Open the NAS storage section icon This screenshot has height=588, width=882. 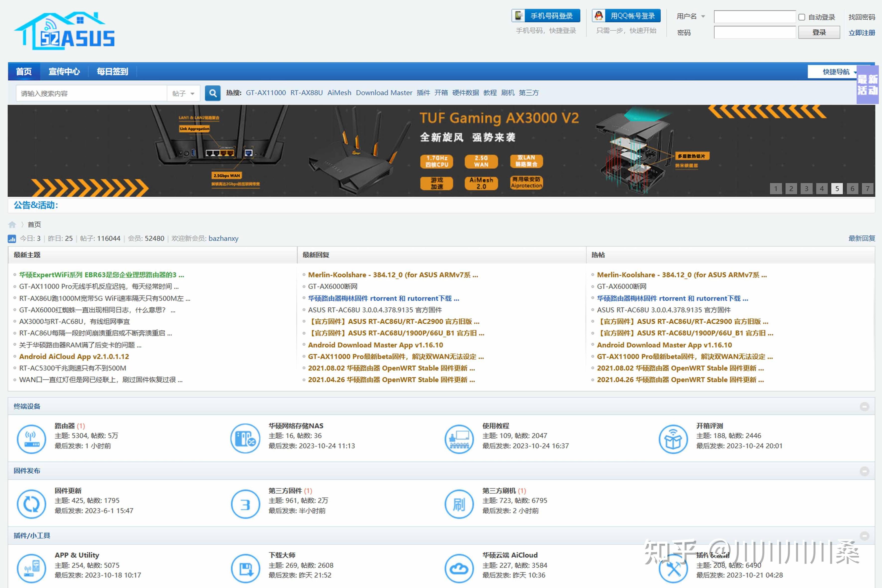[x=245, y=439]
